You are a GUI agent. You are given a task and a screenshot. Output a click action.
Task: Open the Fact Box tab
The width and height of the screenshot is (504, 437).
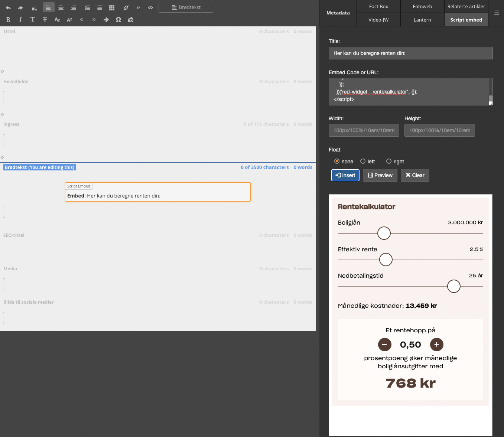pos(378,6)
